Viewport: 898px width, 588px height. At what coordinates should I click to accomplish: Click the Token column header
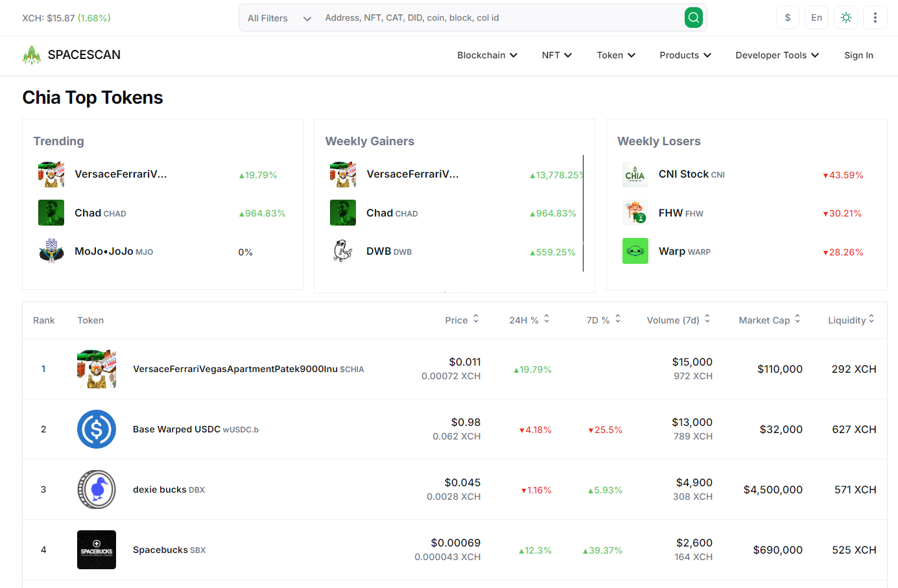[x=91, y=320]
